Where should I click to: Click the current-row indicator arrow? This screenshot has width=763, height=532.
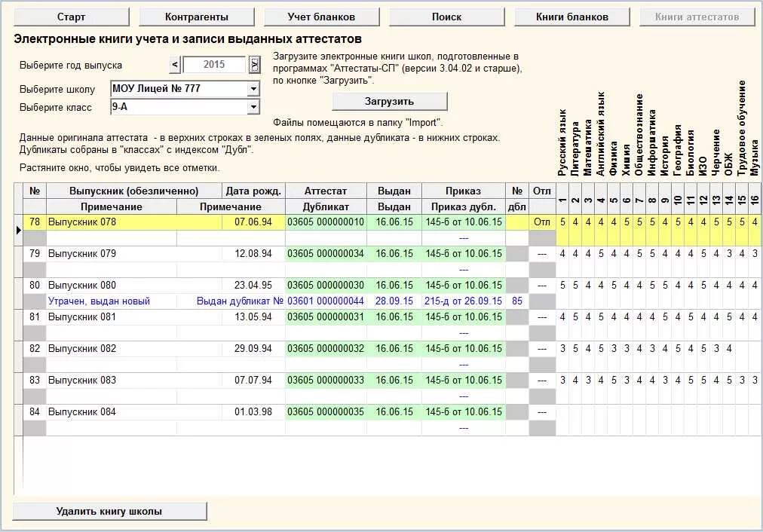[x=19, y=230]
